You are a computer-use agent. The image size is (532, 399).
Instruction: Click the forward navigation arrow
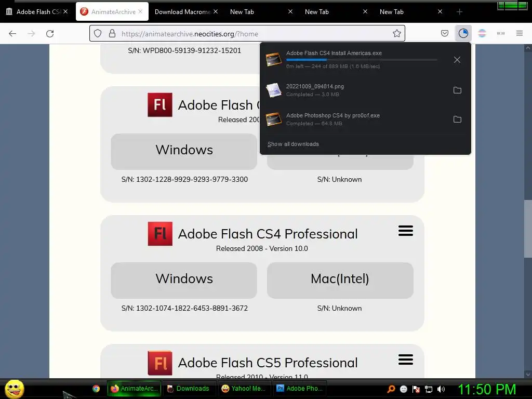[x=31, y=34]
